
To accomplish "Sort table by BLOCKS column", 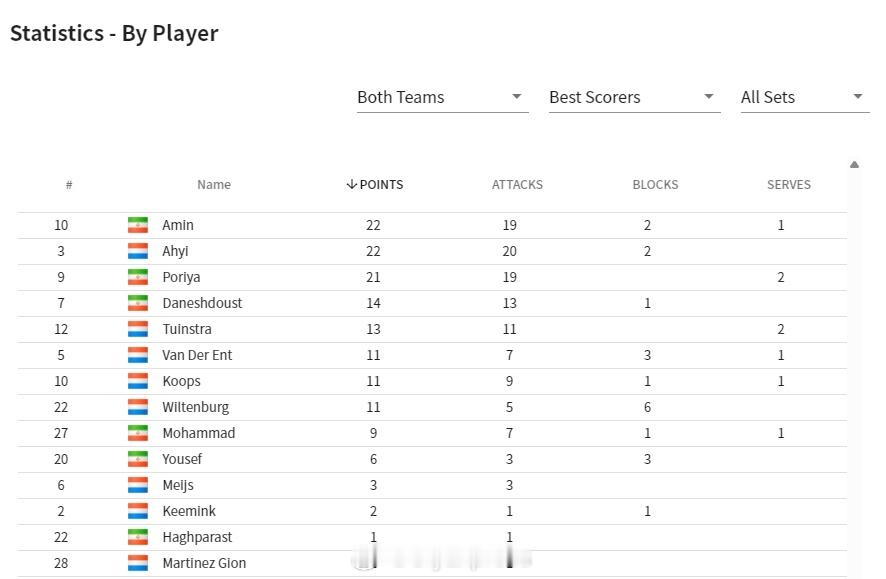I will 655,185.
